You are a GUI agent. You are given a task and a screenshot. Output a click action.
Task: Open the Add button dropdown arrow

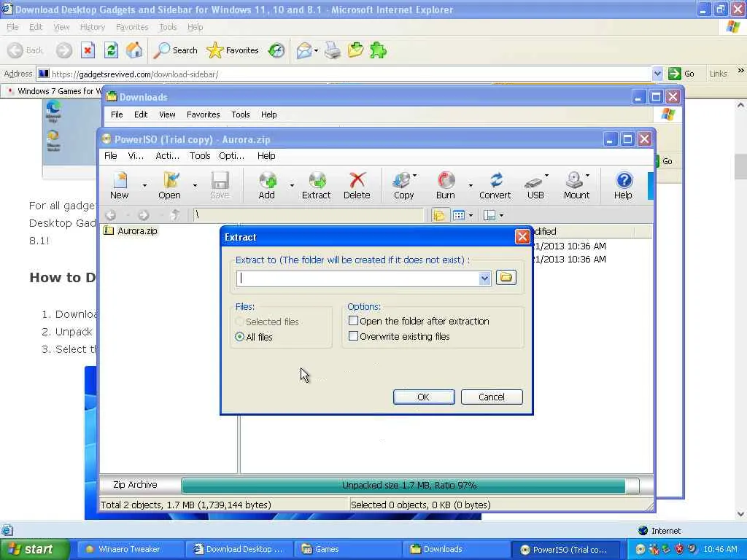(292, 185)
